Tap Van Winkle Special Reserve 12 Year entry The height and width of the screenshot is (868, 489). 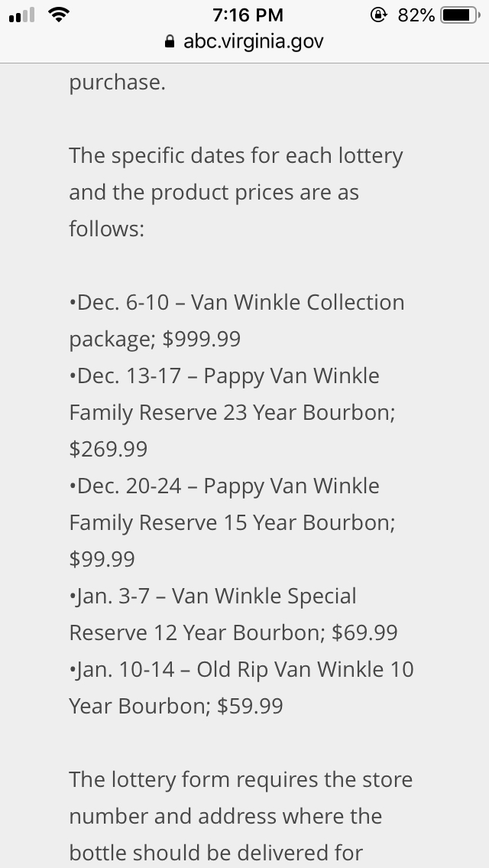pyautogui.click(x=234, y=614)
